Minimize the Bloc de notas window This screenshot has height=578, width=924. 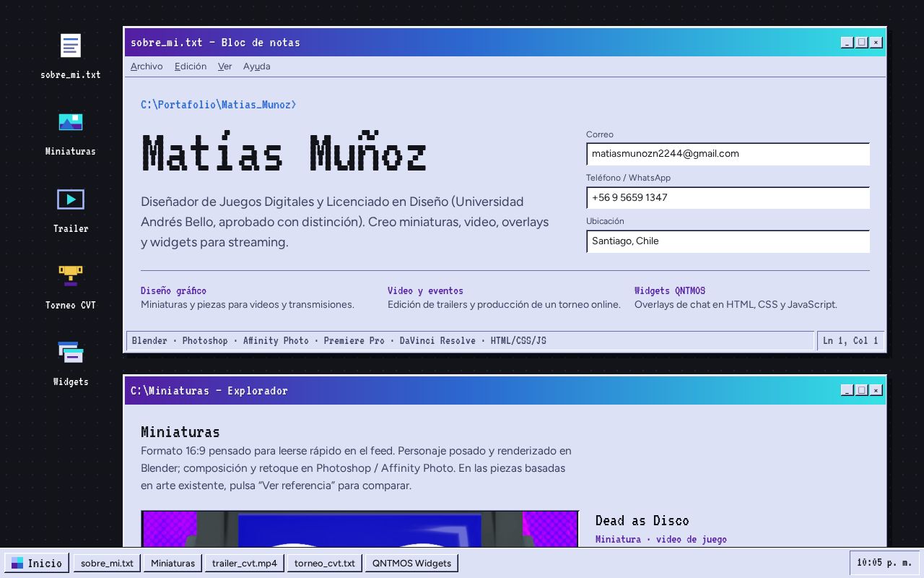point(847,43)
